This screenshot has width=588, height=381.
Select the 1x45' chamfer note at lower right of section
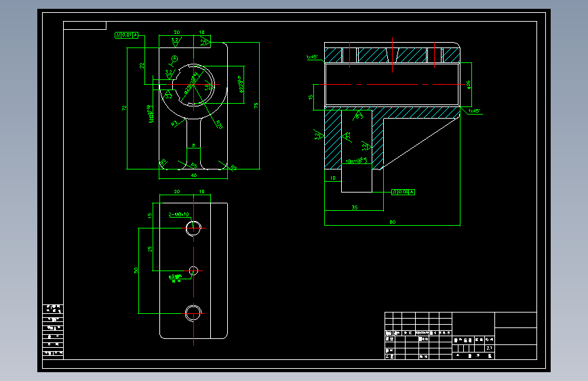474,111
